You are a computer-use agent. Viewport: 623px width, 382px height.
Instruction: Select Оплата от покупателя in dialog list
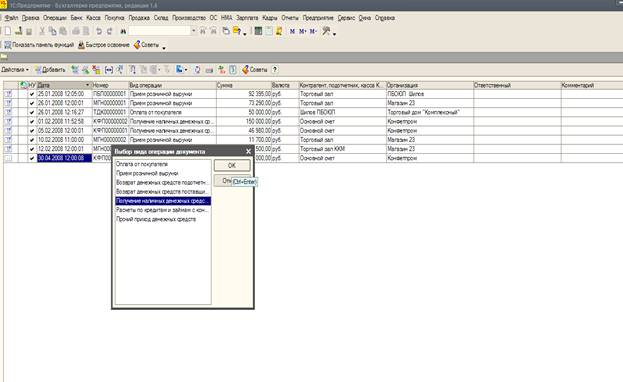click(x=163, y=164)
